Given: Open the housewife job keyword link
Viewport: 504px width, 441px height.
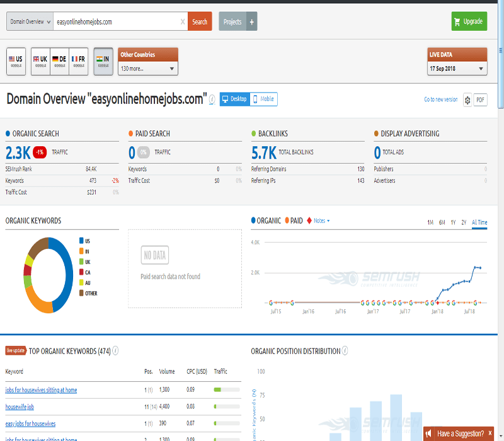Looking at the screenshot, I should (20, 406).
